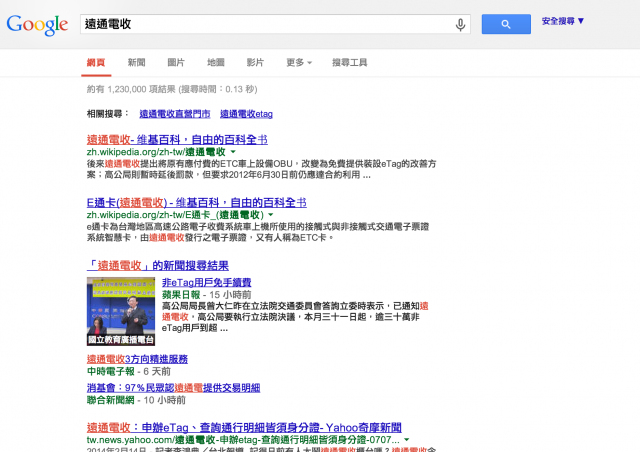
Task: Switch to the 地圖 tab
Action: tap(216, 62)
